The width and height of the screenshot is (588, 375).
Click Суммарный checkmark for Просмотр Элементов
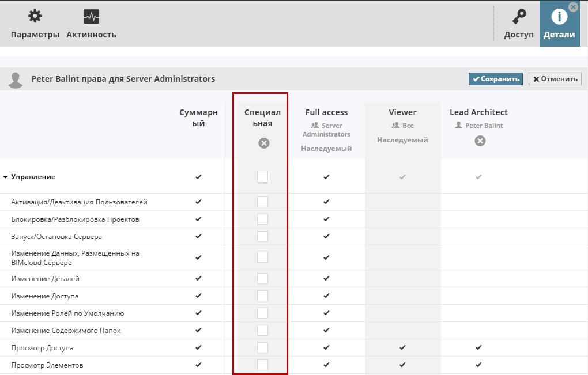point(198,365)
